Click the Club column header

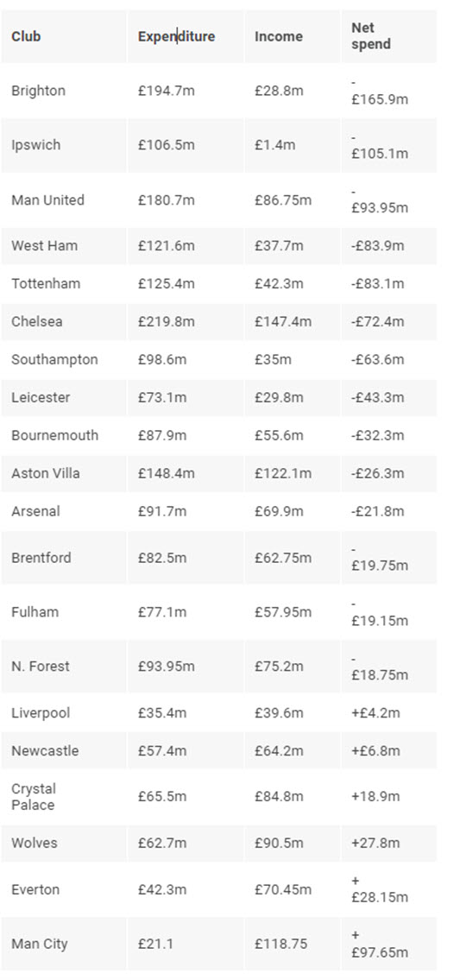click(26, 36)
